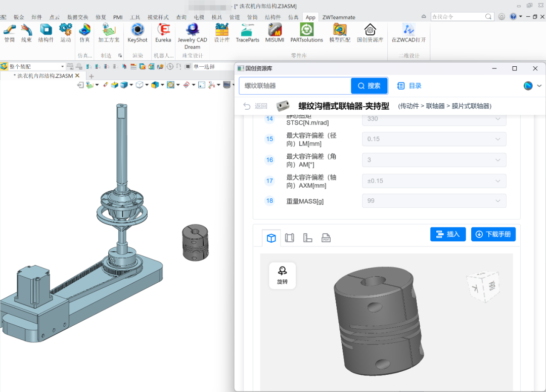Open the App ribbon tab
Viewport: 546px width, 392px height.
[x=310, y=17]
